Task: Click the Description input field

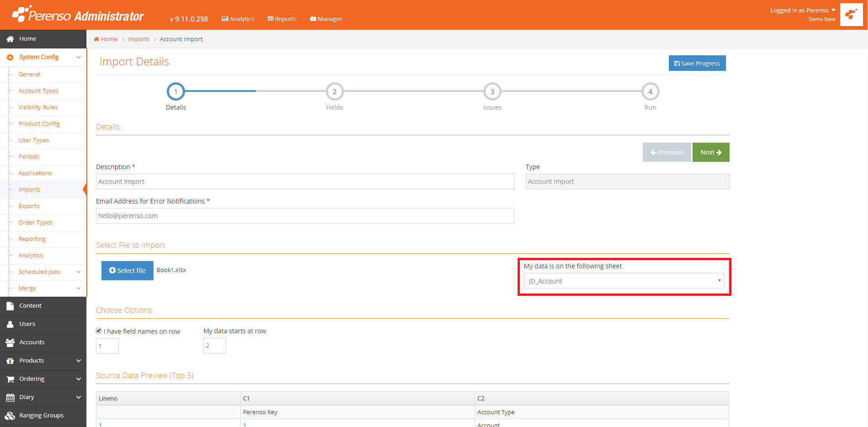Action: pyautogui.click(x=305, y=181)
